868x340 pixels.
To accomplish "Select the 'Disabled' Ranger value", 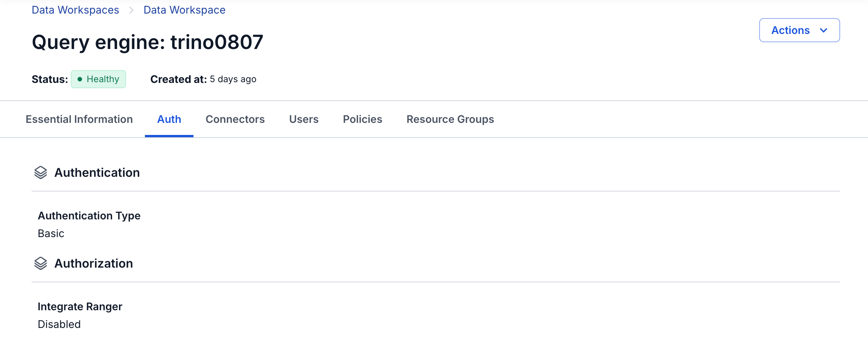I will click(x=59, y=324).
